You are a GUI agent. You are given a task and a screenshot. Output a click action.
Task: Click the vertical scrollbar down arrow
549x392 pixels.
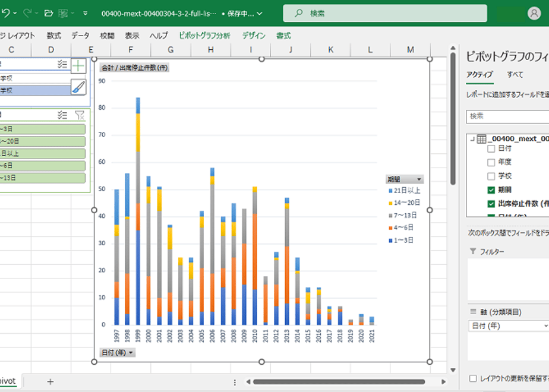tap(453, 370)
